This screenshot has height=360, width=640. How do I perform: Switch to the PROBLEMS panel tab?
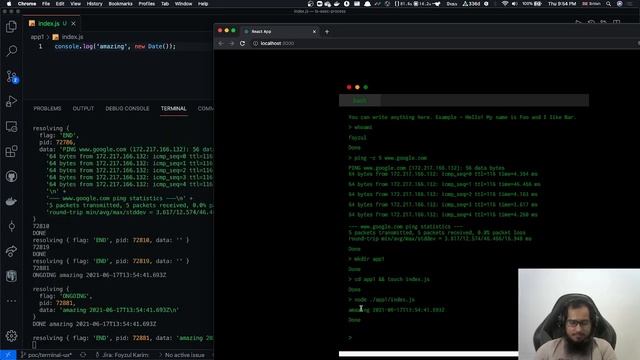point(47,109)
